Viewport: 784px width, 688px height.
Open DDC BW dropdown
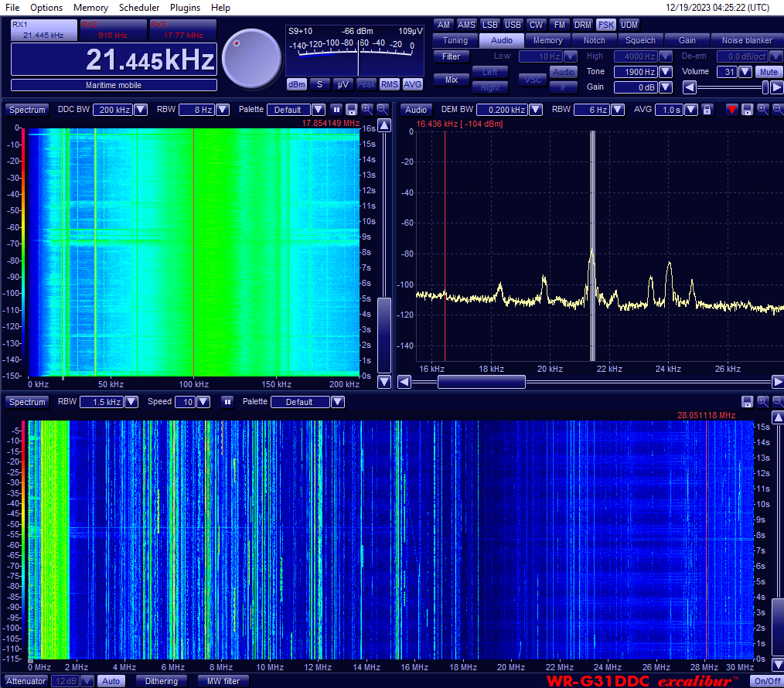pos(141,110)
